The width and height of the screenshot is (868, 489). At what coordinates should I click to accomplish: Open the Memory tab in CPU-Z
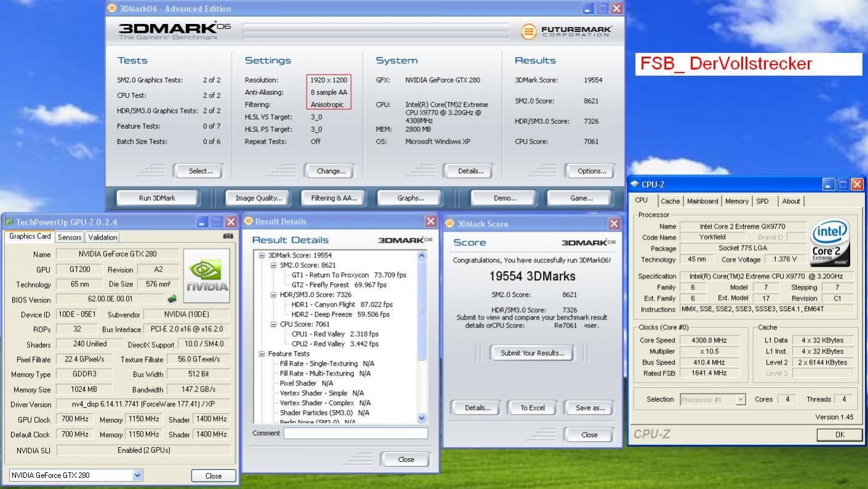(736, 201)
